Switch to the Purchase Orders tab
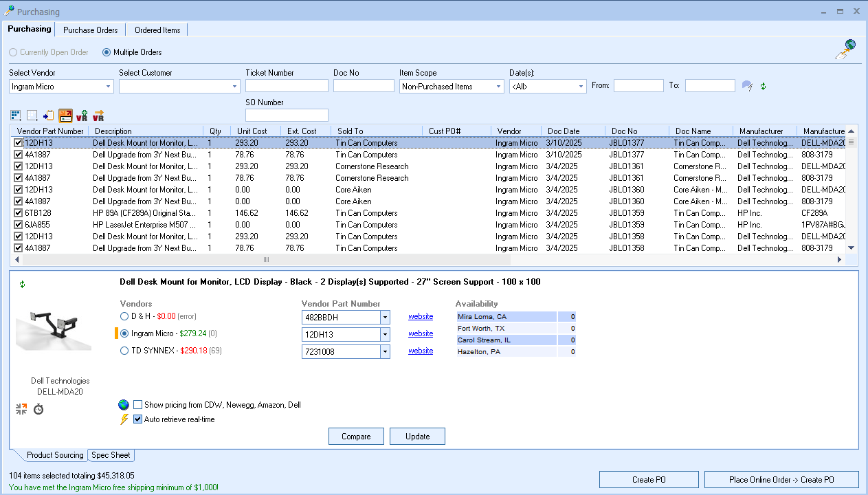The image size is (868, 495). click(91, 30)
